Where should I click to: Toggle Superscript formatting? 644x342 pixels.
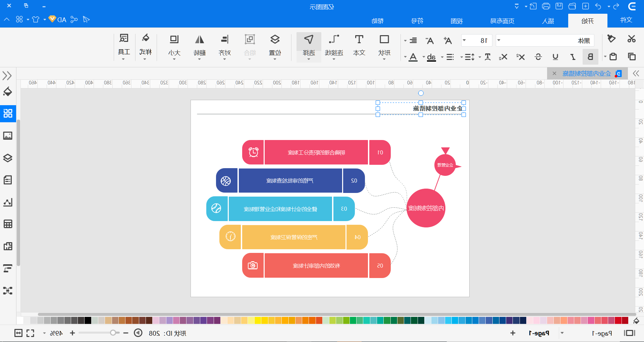pyautogui.click(x=521, y=57)
